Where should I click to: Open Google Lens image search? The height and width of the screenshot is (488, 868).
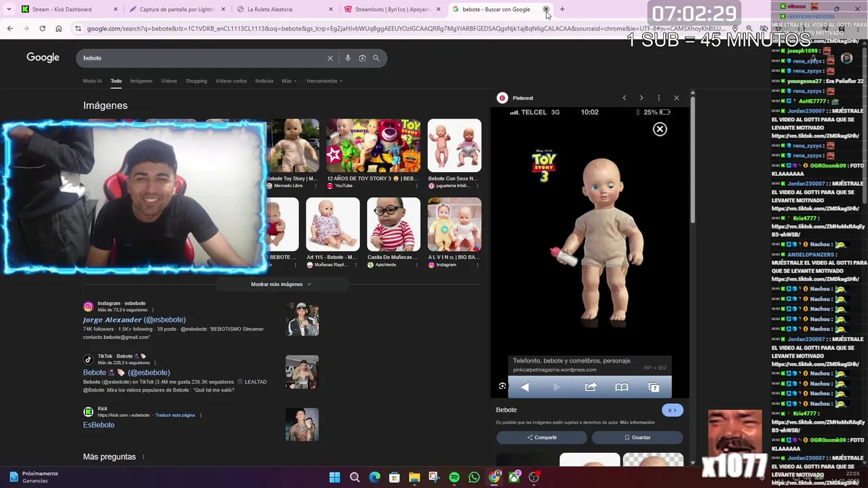click(x=362, y=58)
